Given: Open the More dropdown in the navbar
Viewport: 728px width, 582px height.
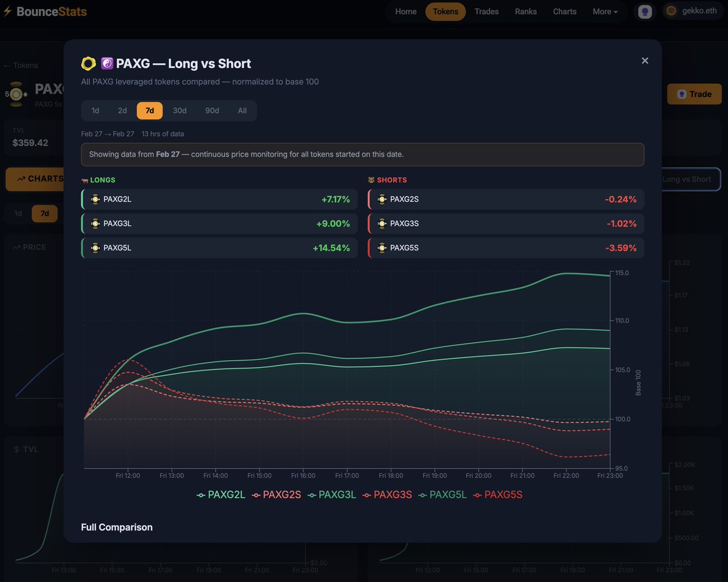Looking at the screenshot, I should pos(604,11).
